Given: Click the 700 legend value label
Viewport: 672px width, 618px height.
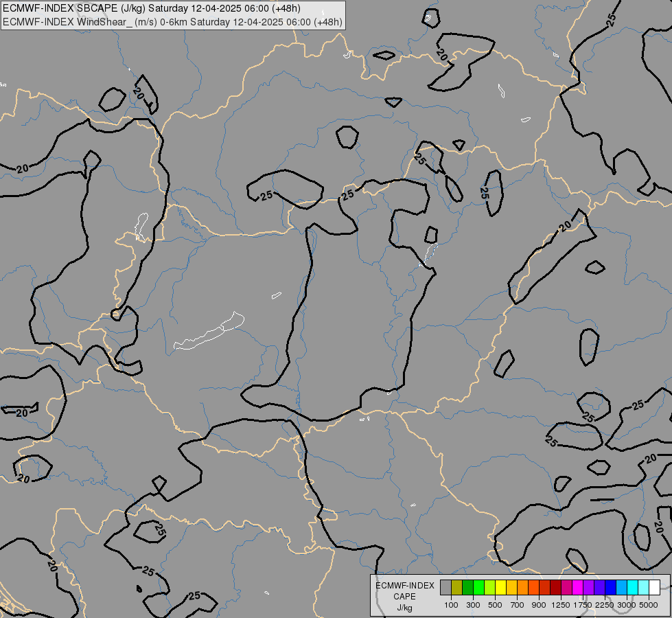Looking at the screenshot, I should (518, 605).
